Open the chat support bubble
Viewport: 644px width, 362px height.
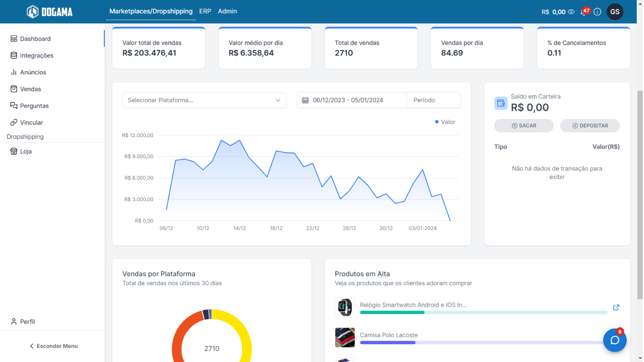pos(615,340)
